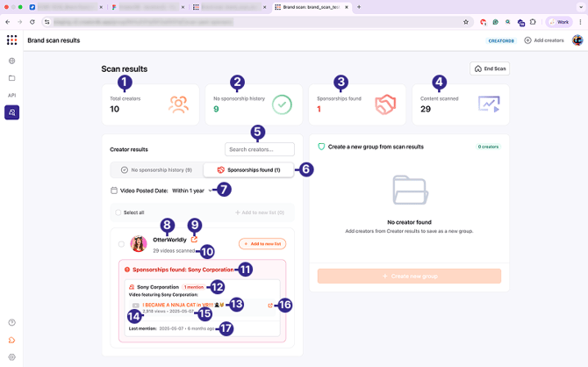Open the globe icon in left sidebar
This screenshot has height=367, width=588.
(x=12, y=61)
